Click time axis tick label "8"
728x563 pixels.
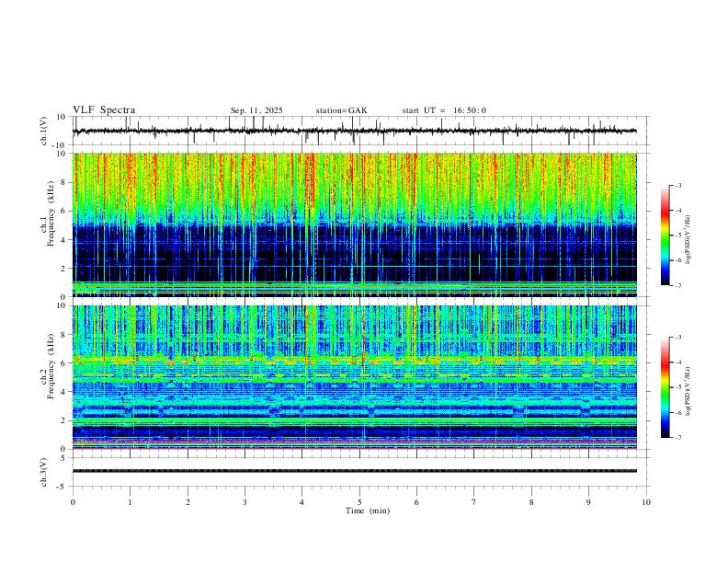point(531,502)
